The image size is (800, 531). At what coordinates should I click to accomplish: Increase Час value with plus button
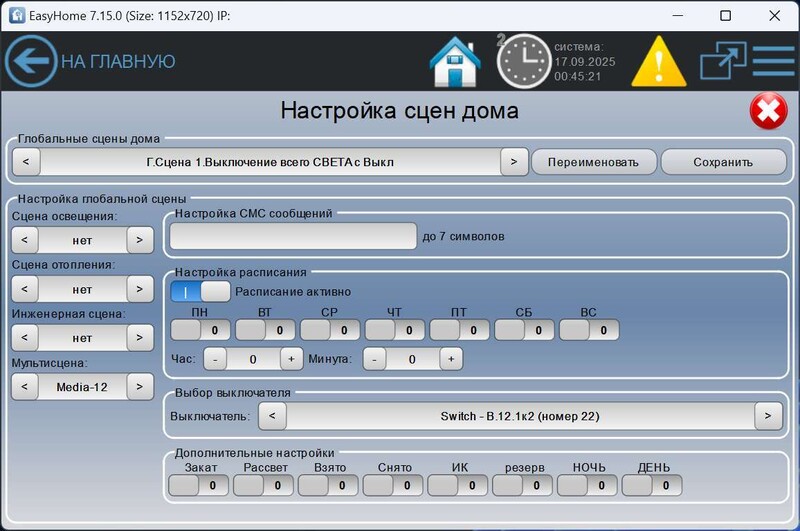coord(290,358)
